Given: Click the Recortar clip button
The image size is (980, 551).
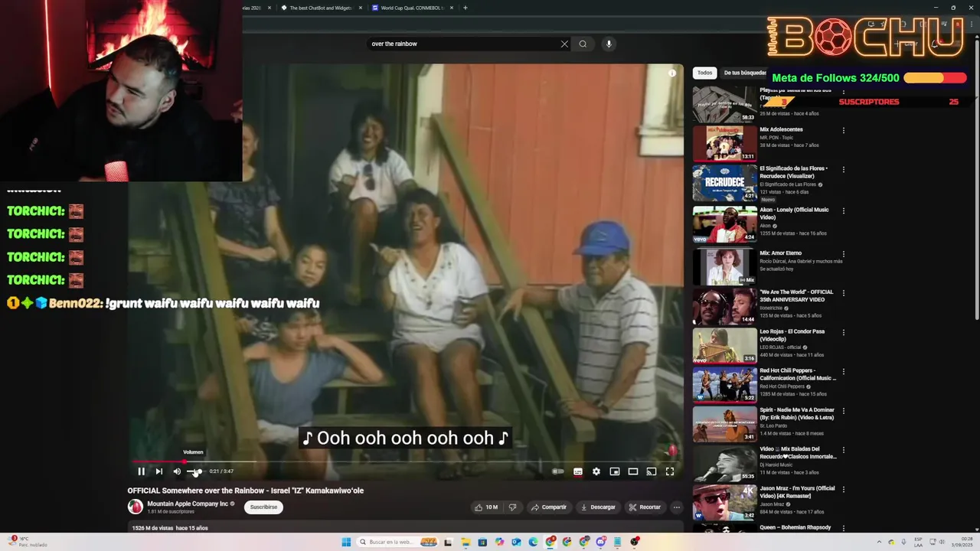Looking at the screenshot, I should tap(645, 507).
